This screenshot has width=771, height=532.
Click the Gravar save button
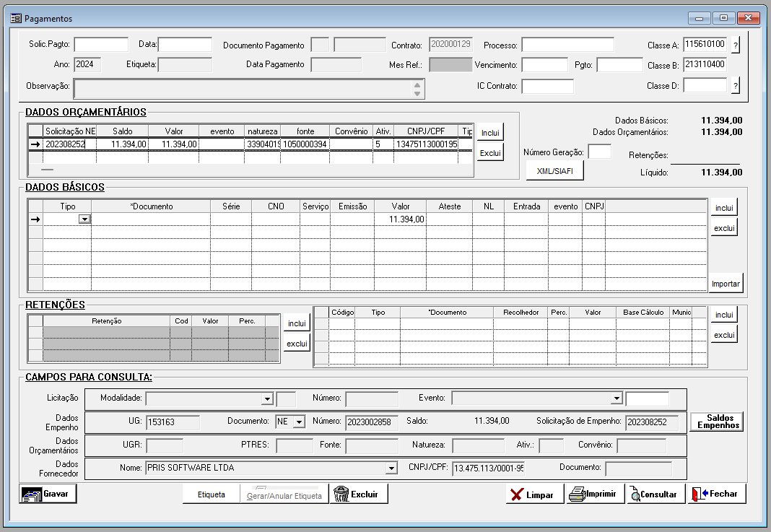[x=48, y=494]
